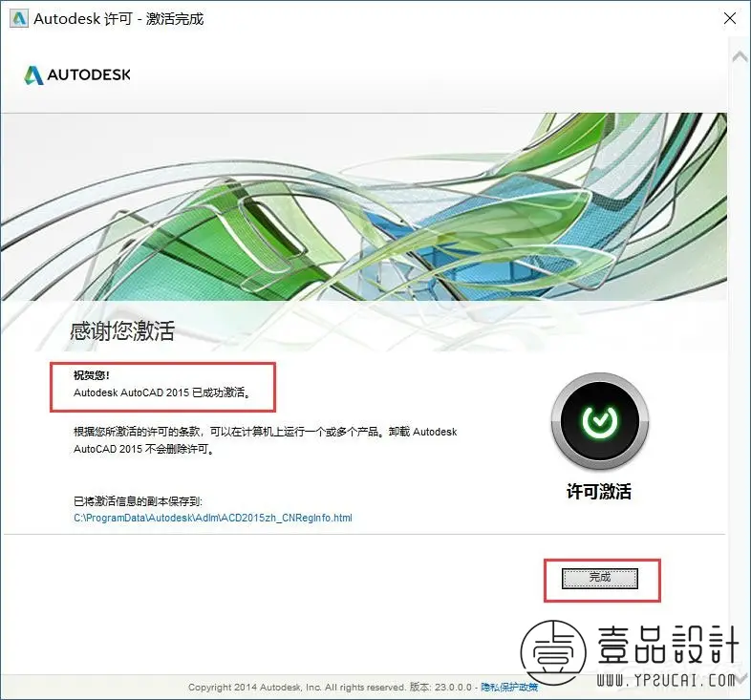Click the 已将激活信息的副本保存到 text
The image size is (751, 700).
click(x=138, y=500)
